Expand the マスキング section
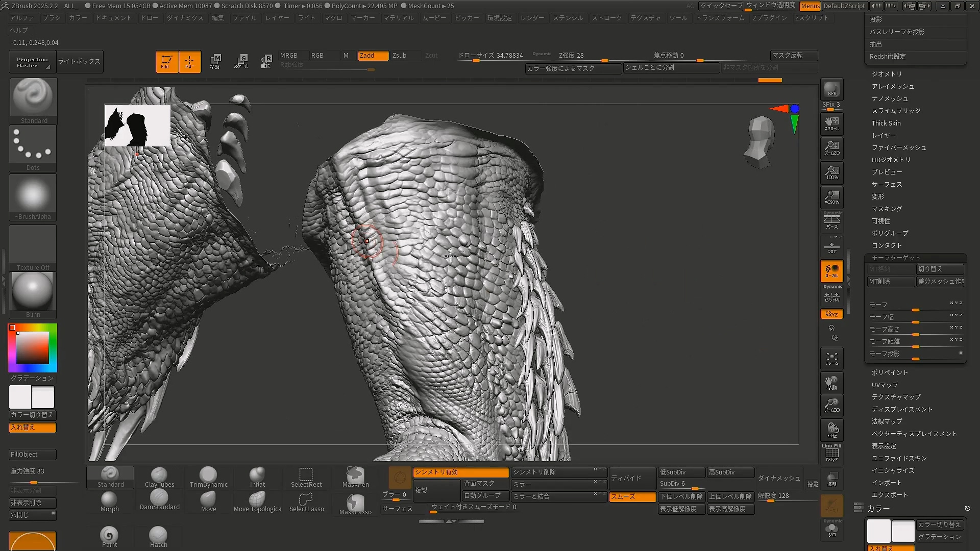The width and height of the screenshot is (980, 551). pos(887,209)
